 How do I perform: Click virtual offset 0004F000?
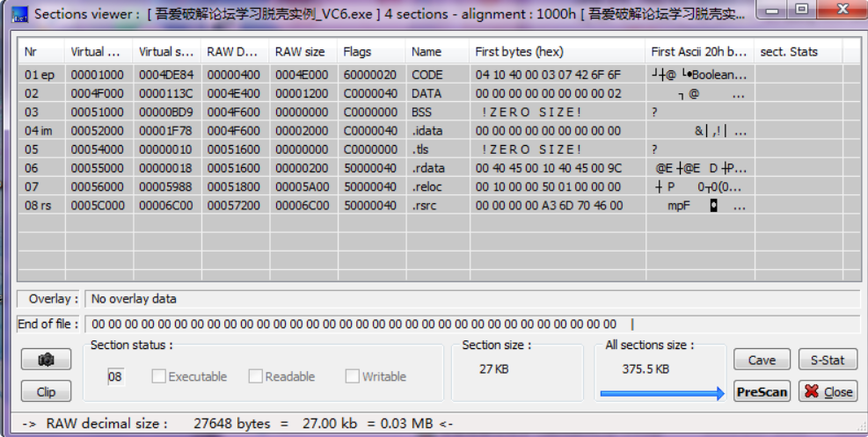97,93
